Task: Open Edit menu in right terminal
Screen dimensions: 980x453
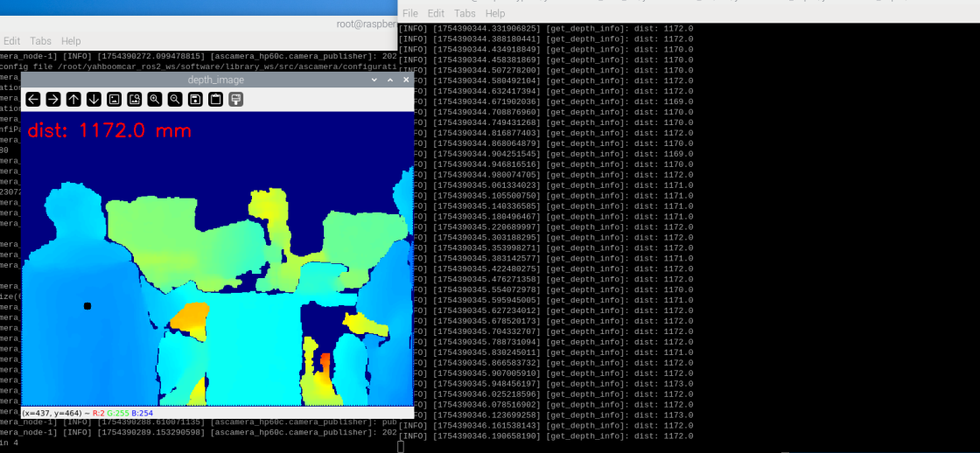Action: [x=436, y=14]
